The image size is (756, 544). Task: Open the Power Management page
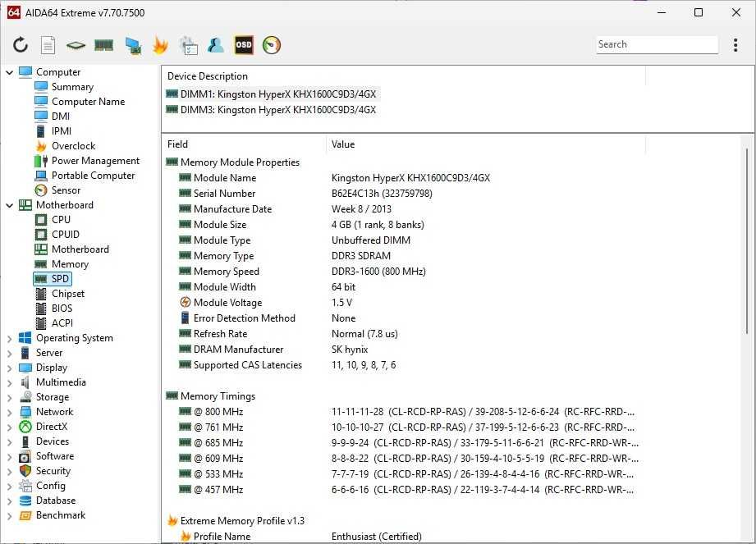95,161
